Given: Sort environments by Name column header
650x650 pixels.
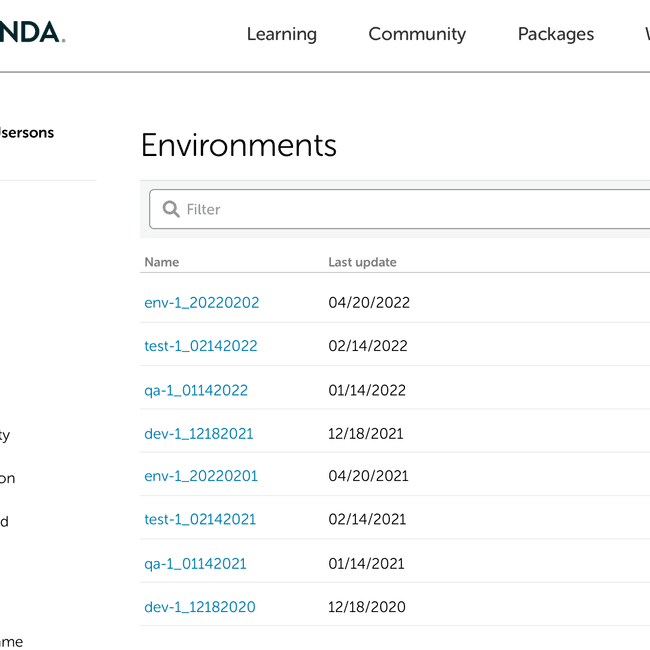Looking at the screenshot, I should point(162,262).
